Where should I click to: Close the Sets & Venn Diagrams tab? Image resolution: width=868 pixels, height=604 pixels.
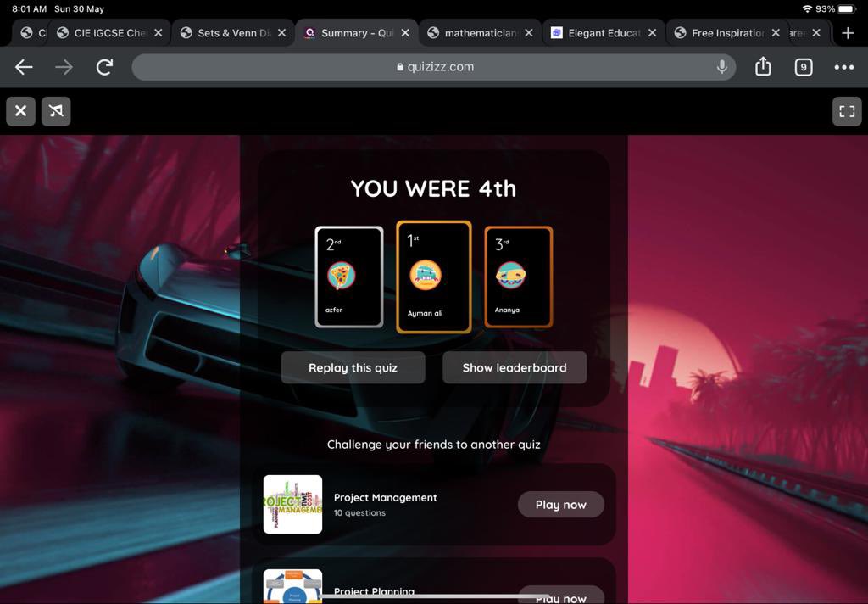pos(281,33)
